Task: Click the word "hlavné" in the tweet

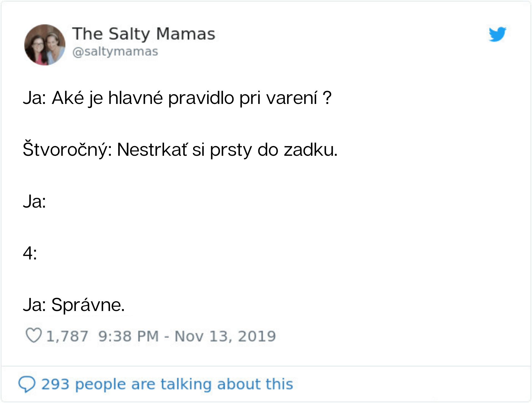Action: (135, 98)
